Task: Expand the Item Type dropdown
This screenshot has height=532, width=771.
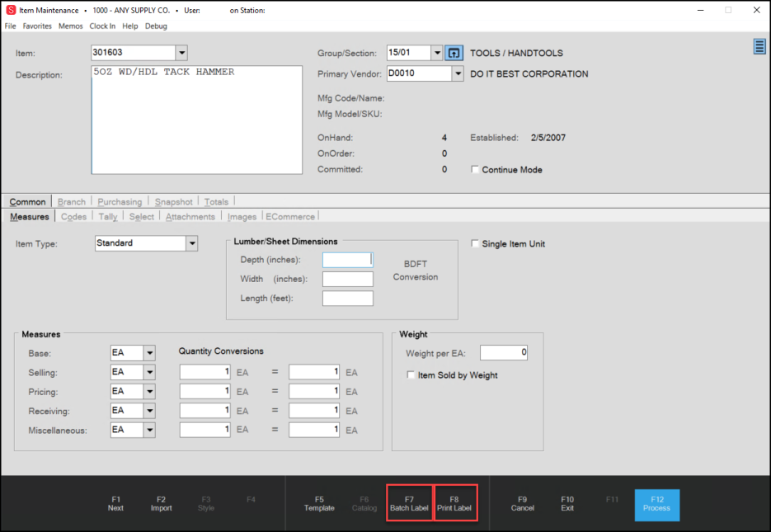Action: (191, 243)
